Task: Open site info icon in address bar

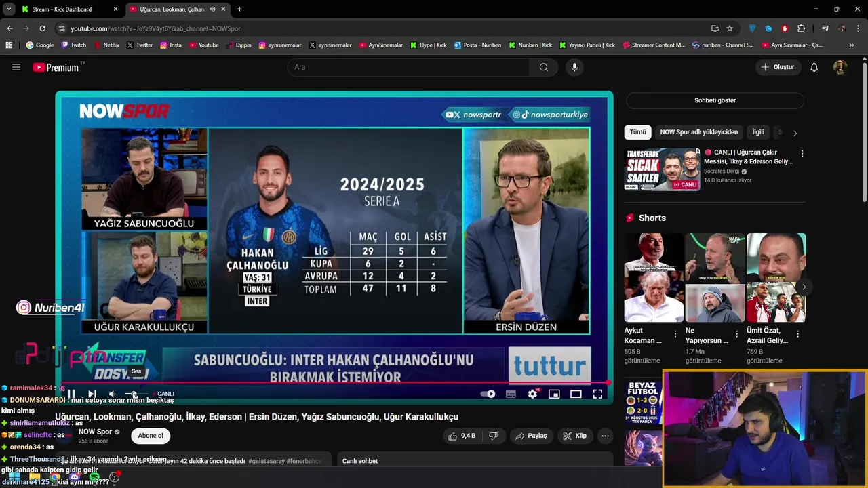Action: click(x=62, y=28)
